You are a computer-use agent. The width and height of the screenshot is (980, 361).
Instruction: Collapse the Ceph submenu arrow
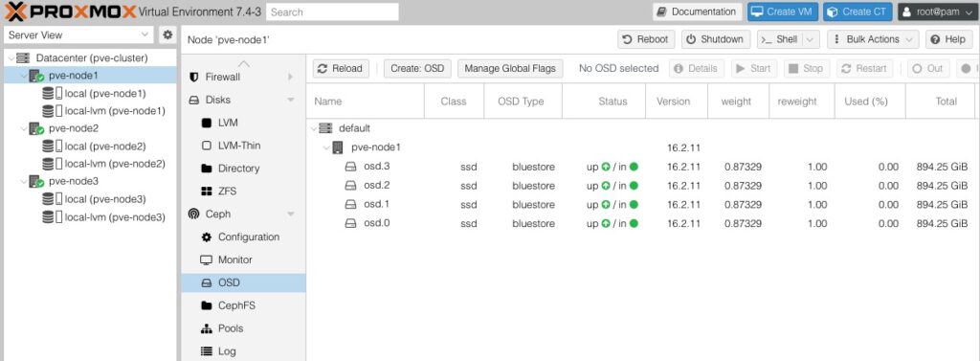[291, 214]
